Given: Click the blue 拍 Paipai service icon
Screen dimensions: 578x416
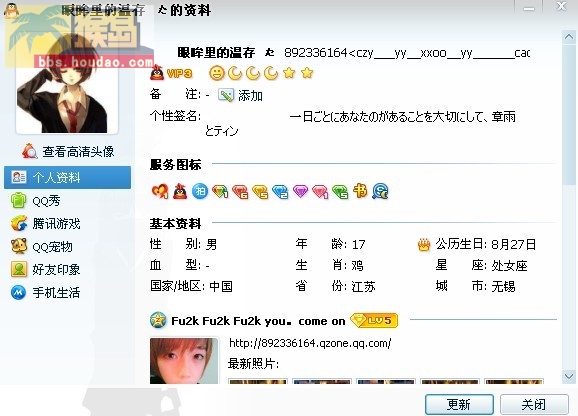Looking at the screenshot, I should [200, 191].
